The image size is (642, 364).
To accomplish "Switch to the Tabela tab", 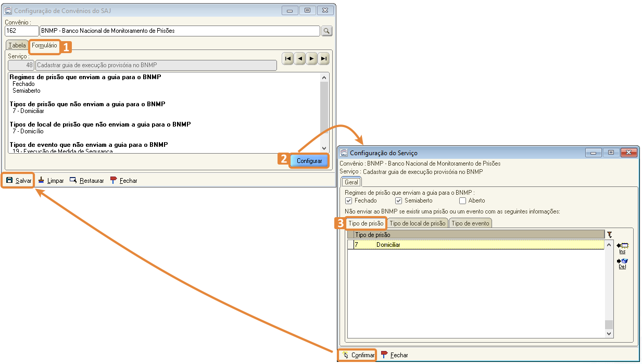I will tap(17, 45).
